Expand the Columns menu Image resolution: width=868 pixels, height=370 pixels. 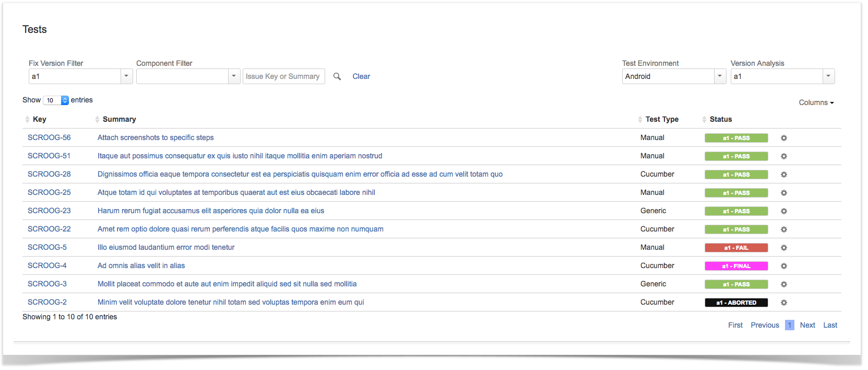(816, 102)
